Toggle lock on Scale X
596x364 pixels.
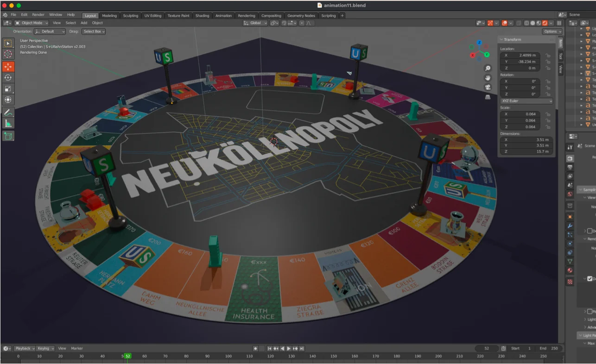point(548,114)
